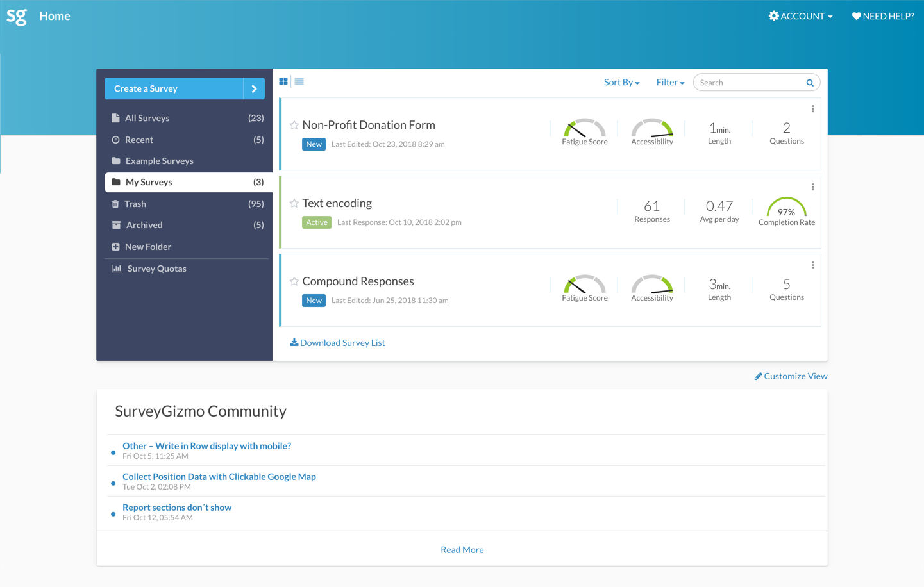924x587 pixels.
Task: Star the Non-Profit Donation Form survey
Action: point(294,125)
